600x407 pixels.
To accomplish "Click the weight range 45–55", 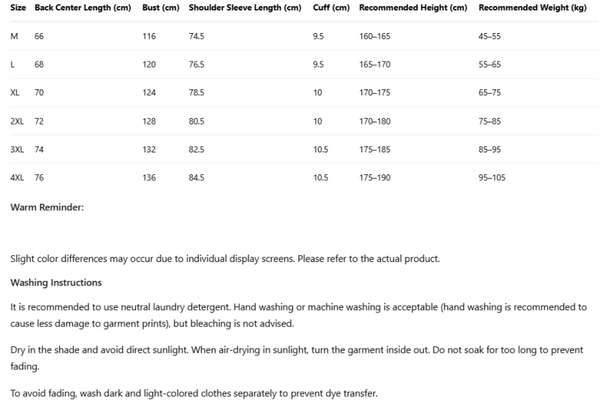I will 492,36.
